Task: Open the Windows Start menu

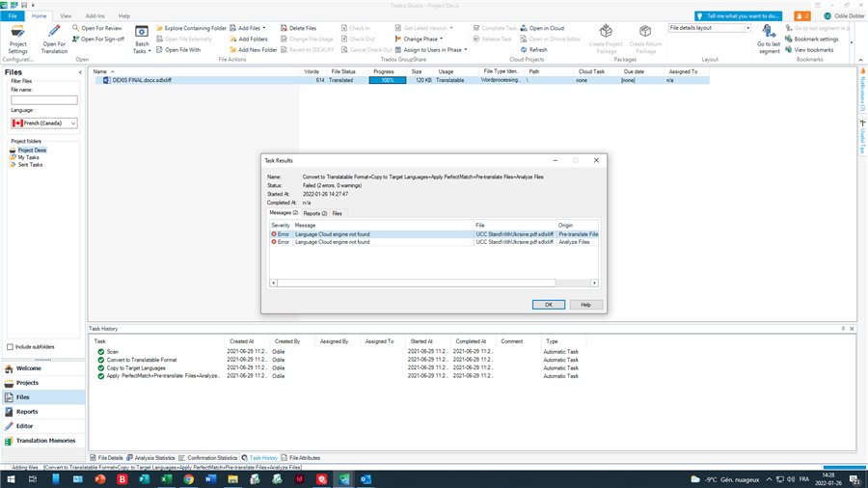Action: pyautogui.click(x=11, y=479)
